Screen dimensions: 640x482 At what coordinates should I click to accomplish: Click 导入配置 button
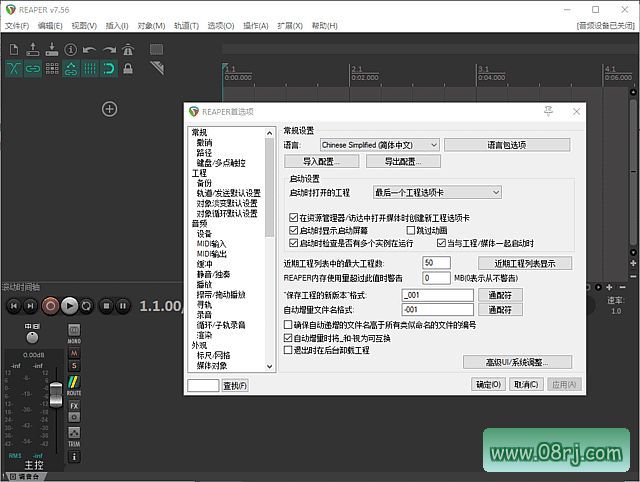321,161
